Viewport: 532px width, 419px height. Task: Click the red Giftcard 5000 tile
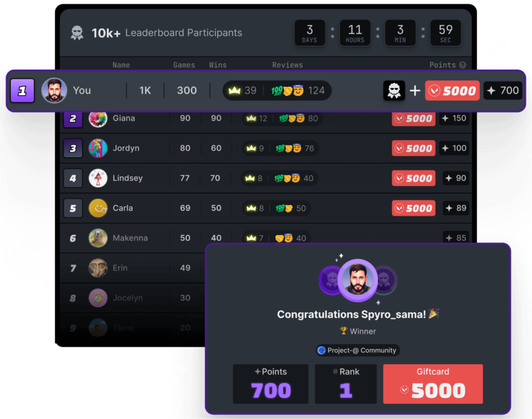click(x=433, y=384)
